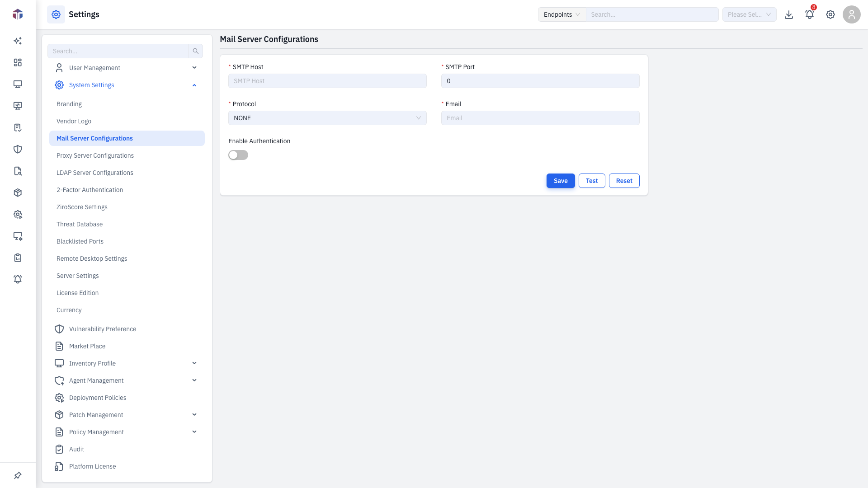868x488 pixels.
Task: Click the Reset button
Action: [x=624, y=181]
